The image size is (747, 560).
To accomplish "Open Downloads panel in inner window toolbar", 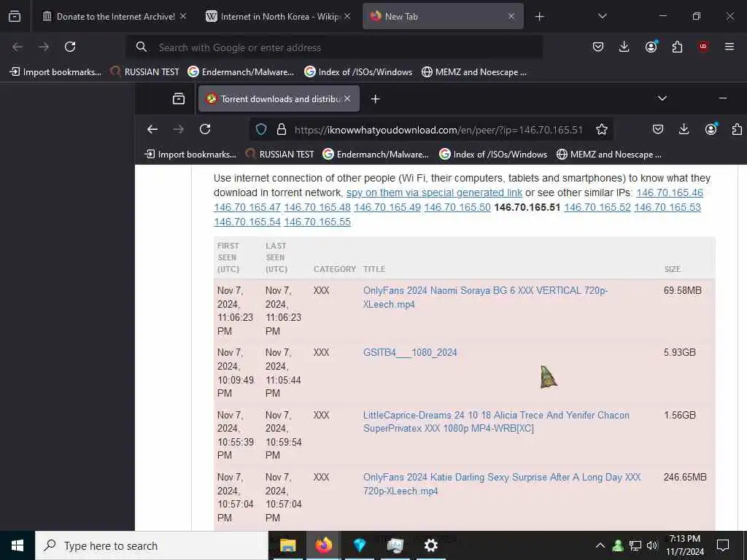I will tap(684, 129).
